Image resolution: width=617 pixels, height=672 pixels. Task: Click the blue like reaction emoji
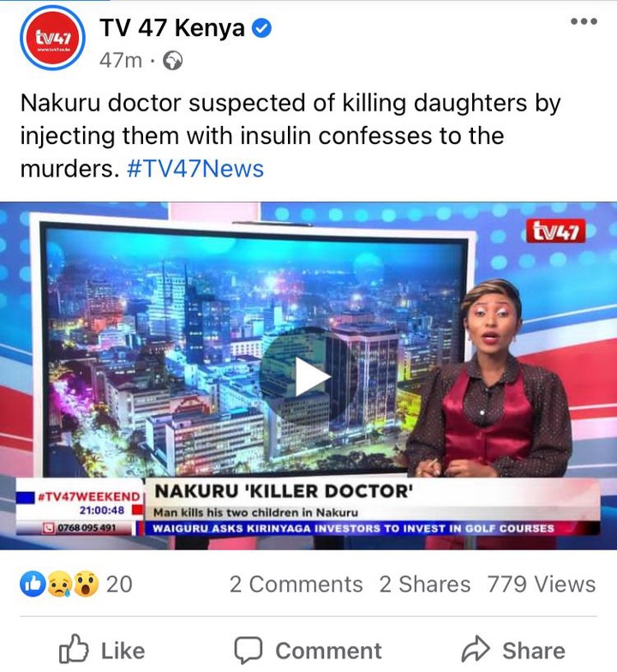coord(33,584)
